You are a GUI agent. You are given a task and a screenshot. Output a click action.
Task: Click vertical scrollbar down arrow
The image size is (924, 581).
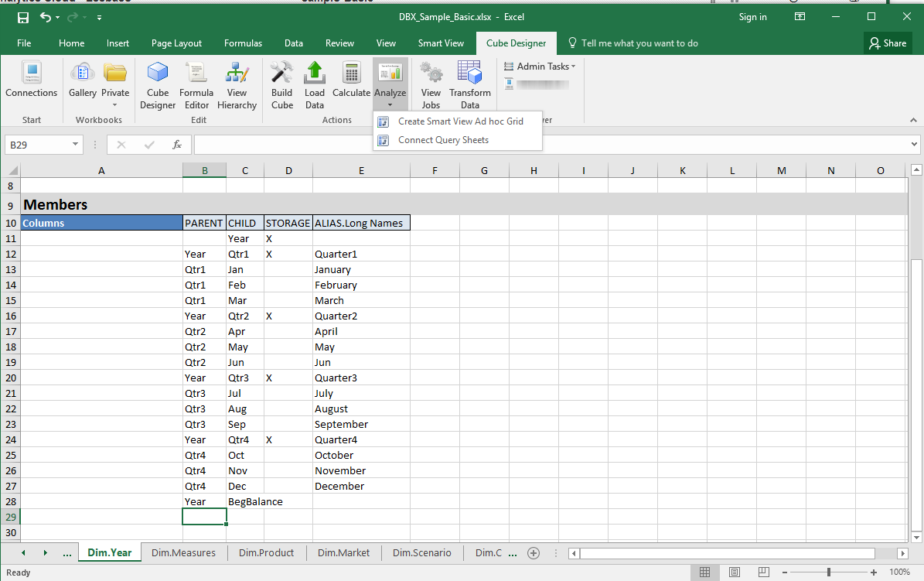915,538
